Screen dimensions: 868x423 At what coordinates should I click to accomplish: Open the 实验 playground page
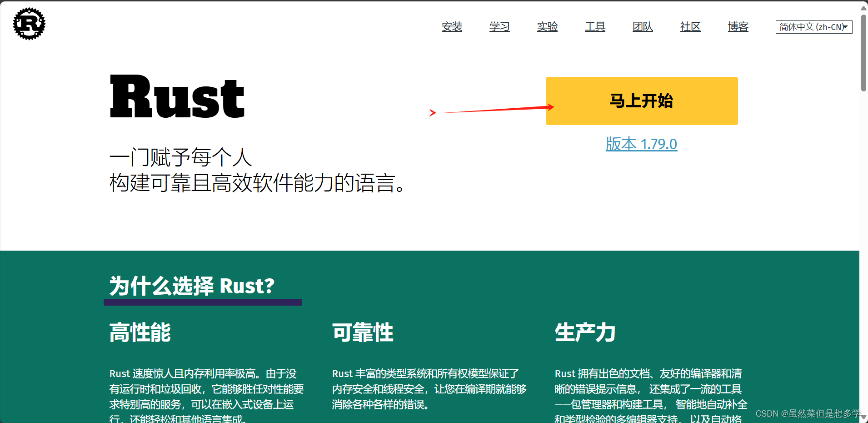click(x=547, y=27)
